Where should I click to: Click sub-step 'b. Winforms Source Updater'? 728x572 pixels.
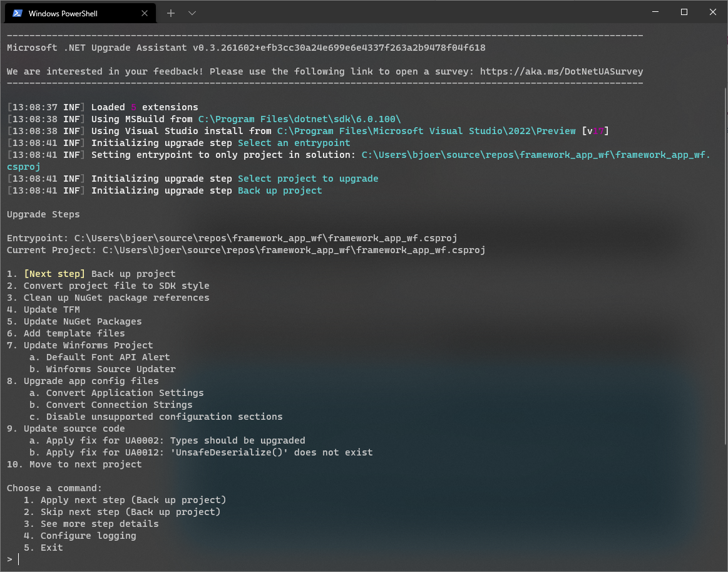pos(102,369)
